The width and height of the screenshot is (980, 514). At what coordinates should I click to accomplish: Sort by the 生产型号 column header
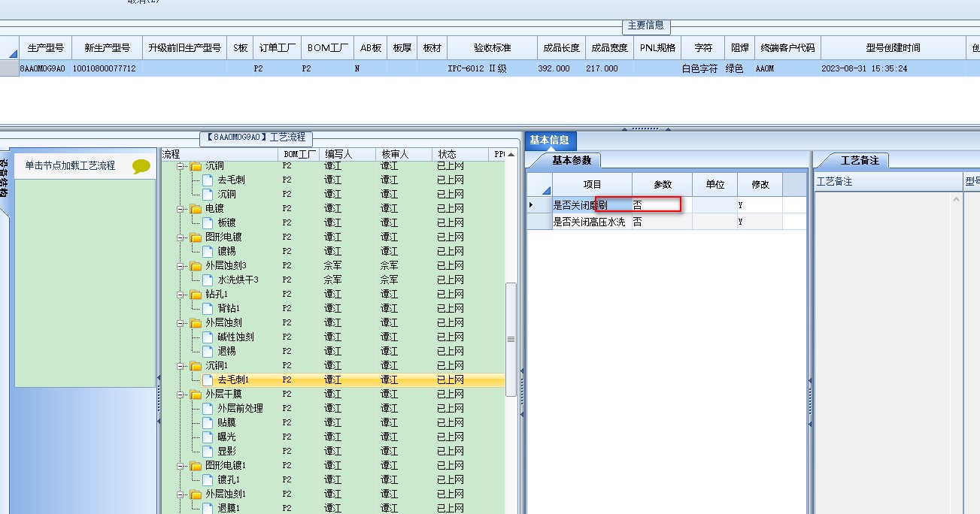(x=47, y=48)
